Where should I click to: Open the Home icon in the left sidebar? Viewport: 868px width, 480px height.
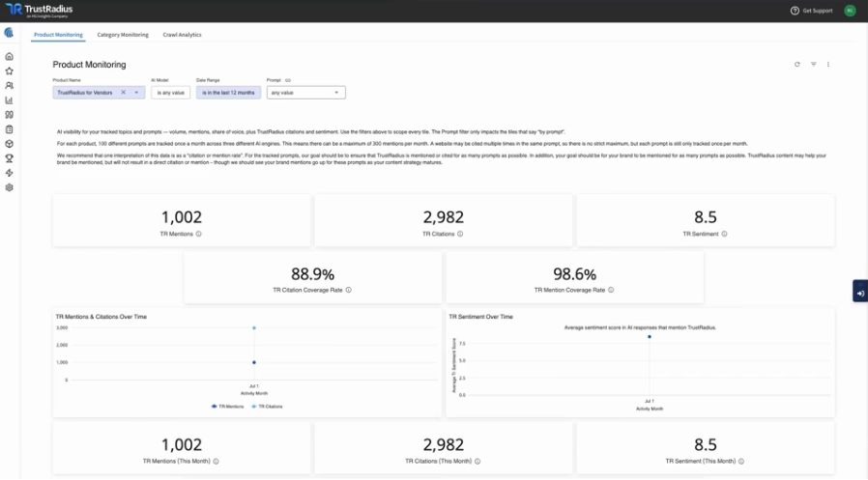[9, 56]
